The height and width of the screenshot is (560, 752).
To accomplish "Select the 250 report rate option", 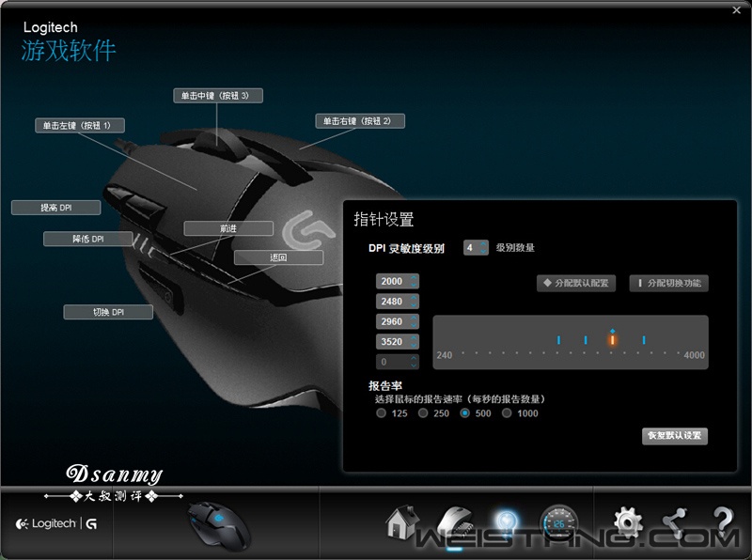I will coord(423,412).
